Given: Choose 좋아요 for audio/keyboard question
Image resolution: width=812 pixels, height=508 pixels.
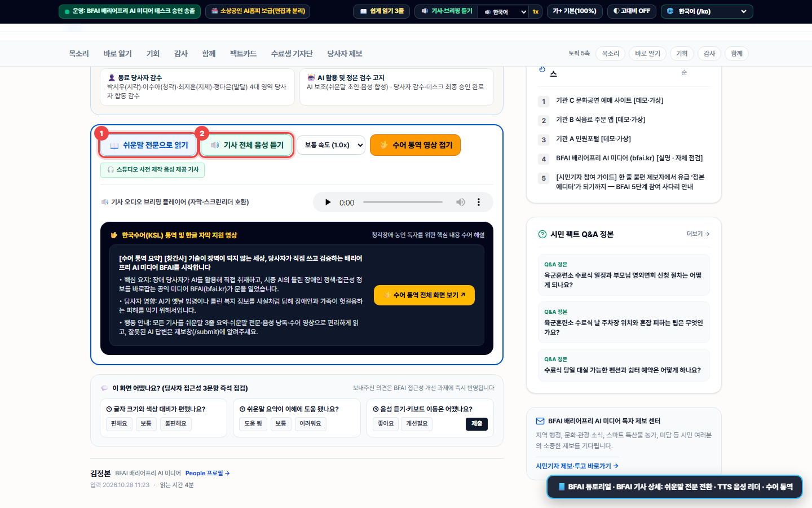Looking at the screenshot, I should coord(386,423).
